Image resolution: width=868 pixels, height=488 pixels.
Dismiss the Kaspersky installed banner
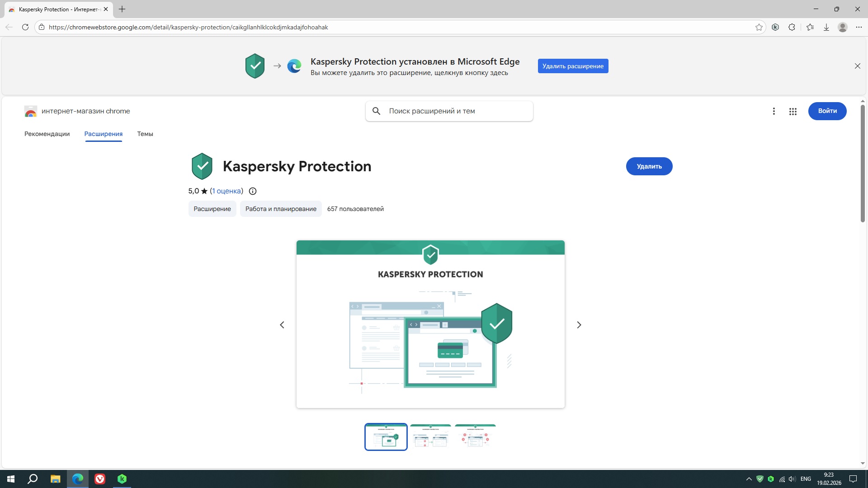[x=857, y=66]
